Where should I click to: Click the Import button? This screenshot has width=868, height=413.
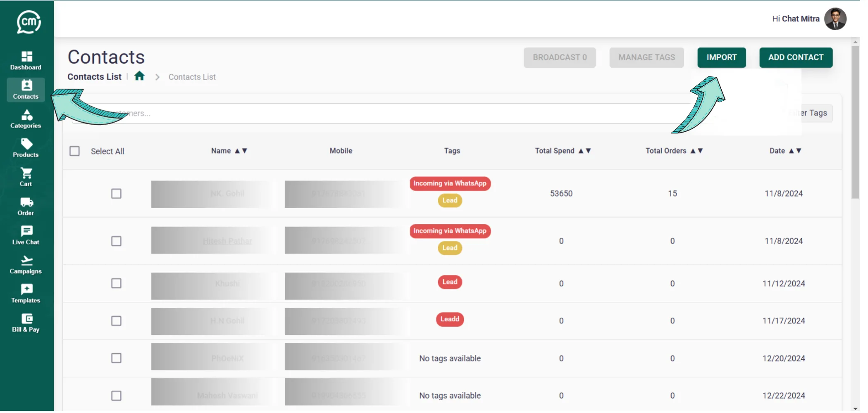(x=722, y=57)
